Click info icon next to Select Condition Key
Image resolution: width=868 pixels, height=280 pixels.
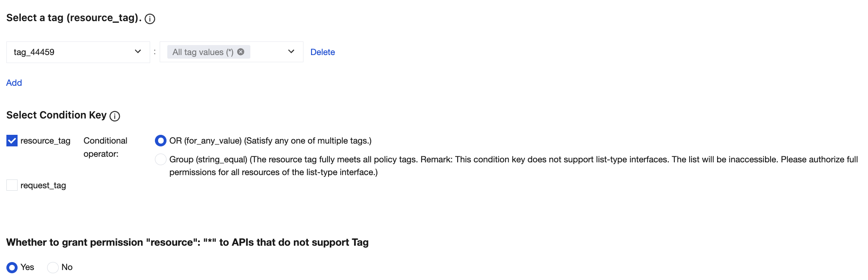pyautogui.click(x=115, y=116)
